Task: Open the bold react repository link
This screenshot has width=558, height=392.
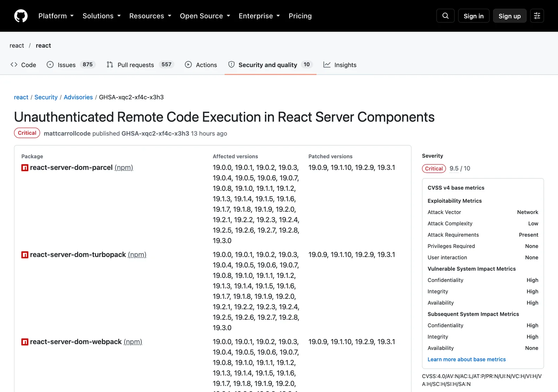Action: (43, 46)
